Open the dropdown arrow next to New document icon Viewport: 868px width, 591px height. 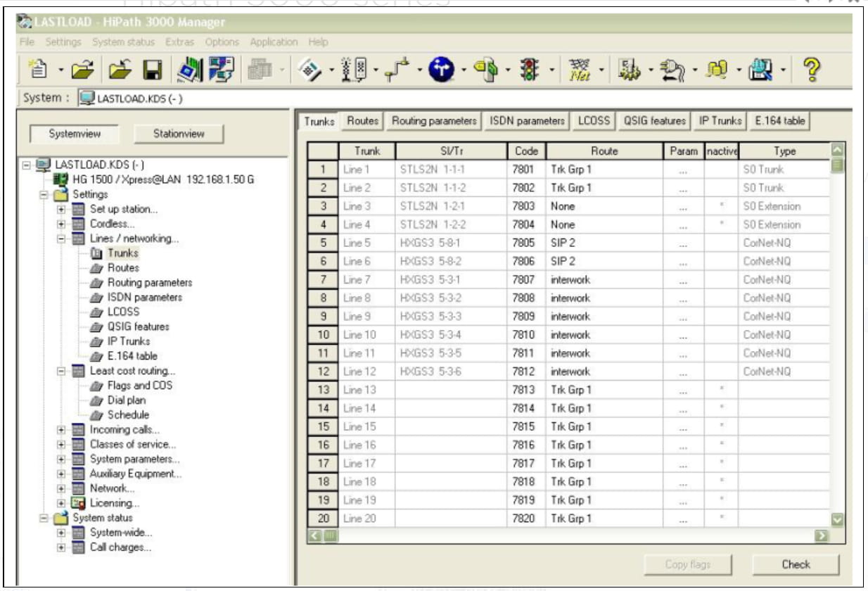tap(61, 70)
